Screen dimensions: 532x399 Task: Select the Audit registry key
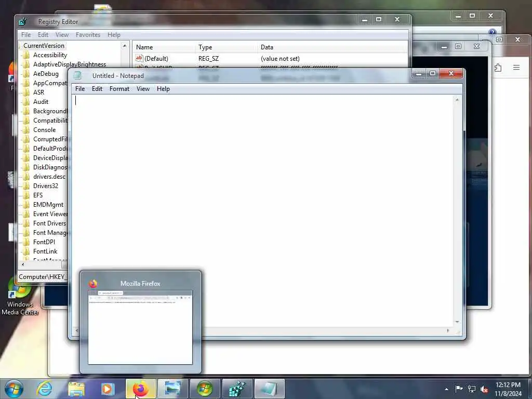pyautogui.click(x=41, y=102)
